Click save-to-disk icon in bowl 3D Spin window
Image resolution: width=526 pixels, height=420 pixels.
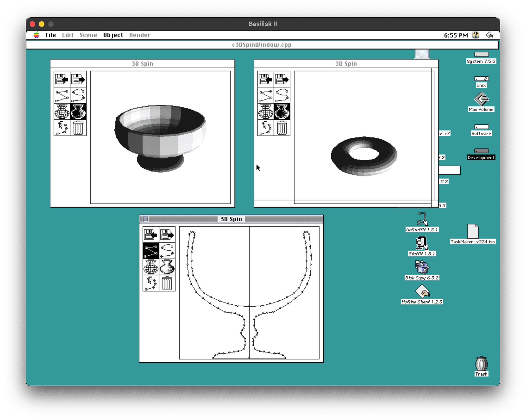point(78,79)
